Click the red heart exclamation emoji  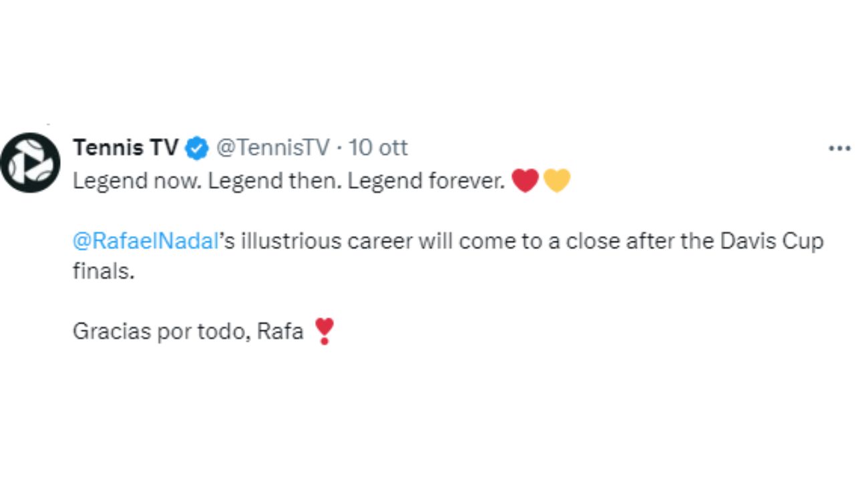(x=324, y=331)
